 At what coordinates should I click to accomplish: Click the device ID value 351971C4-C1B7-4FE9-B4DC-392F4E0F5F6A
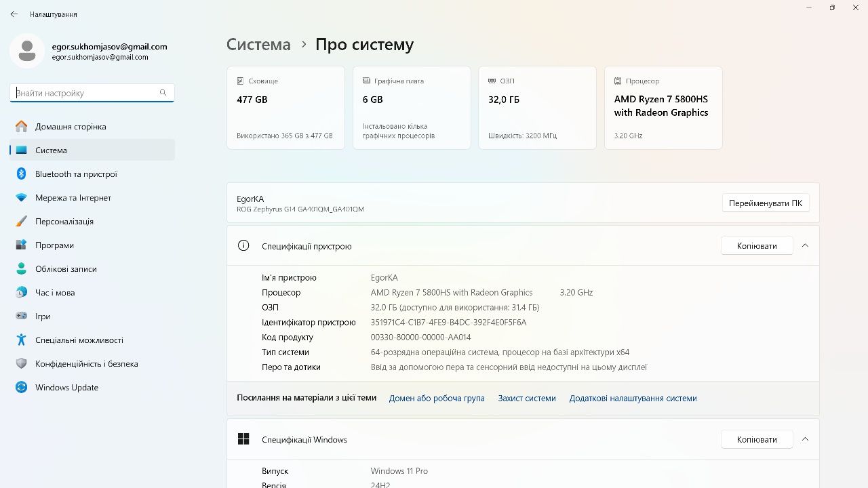tap(449, 323)
